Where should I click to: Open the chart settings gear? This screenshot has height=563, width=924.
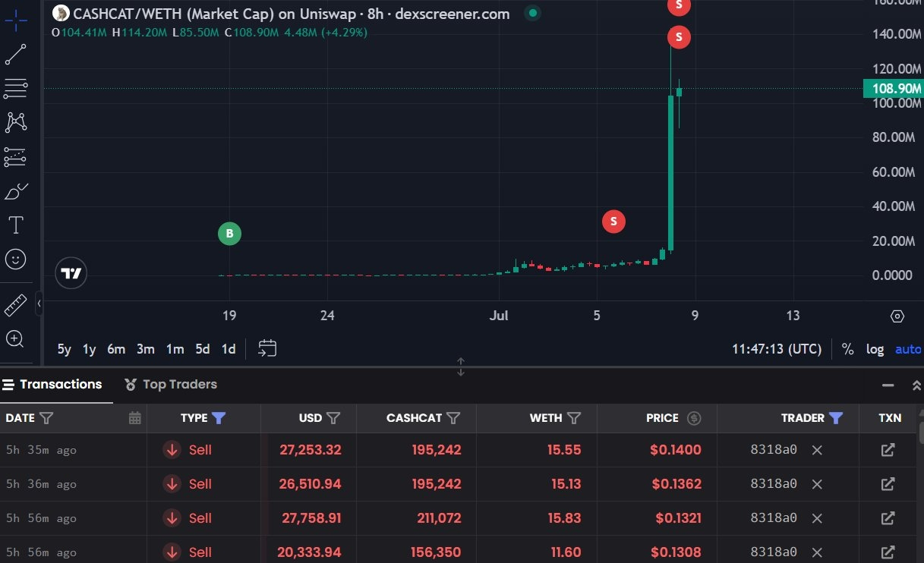click(x=897, y=316)
